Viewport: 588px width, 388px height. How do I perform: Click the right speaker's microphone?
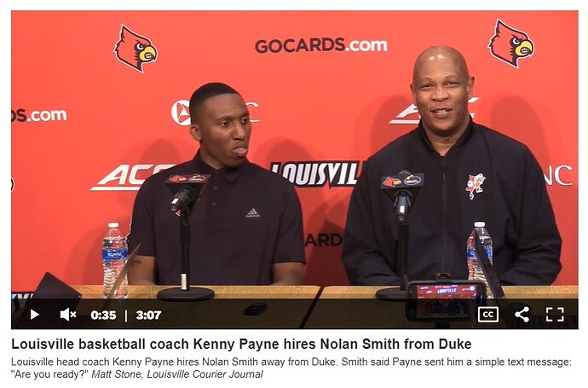[403, 195]
